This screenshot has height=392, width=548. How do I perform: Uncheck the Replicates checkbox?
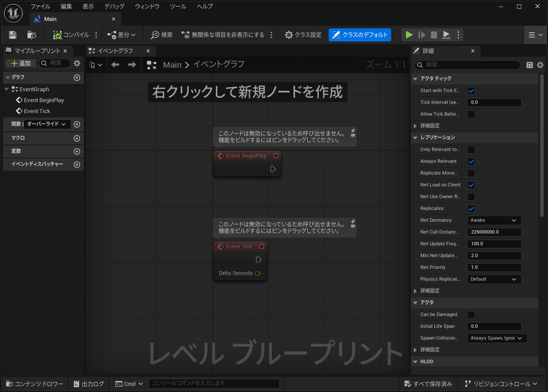[x=471, y=209]
